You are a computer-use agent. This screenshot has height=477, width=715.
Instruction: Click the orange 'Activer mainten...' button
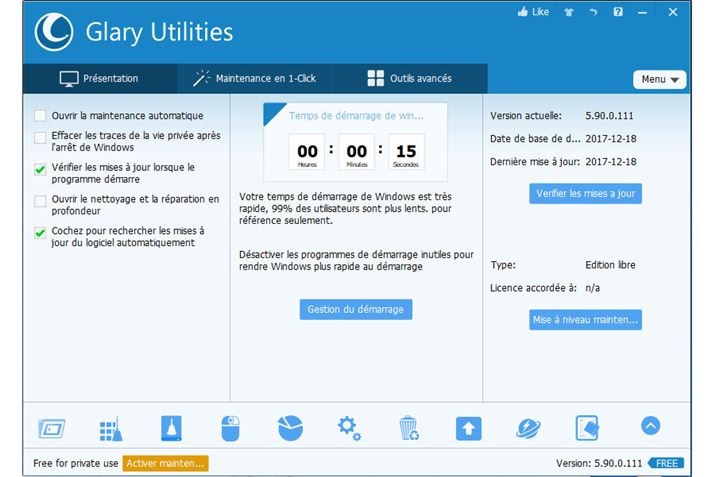pos(166,463)
